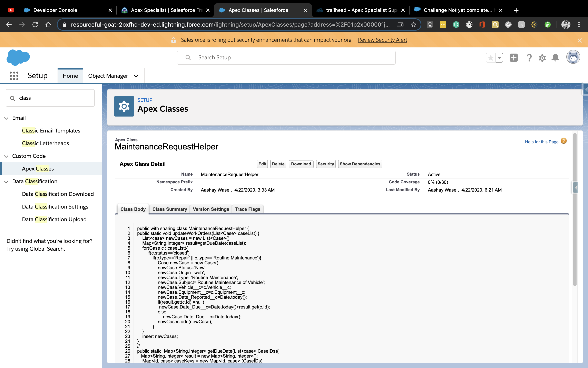Open Help for this Page link
This screenshot has width=588, height=368.
[x=542, y=142]
